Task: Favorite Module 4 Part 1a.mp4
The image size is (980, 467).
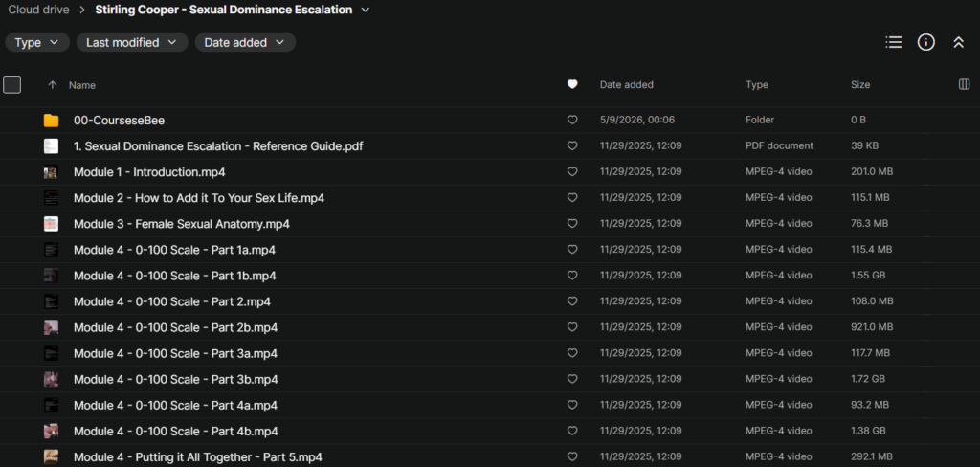Action: click(x=572, y=250)
